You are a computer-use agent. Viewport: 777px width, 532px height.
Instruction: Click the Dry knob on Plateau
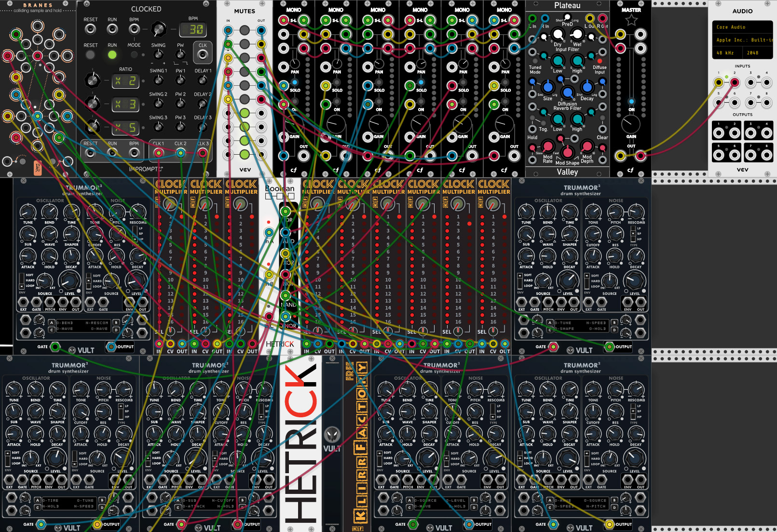(558, 34)
